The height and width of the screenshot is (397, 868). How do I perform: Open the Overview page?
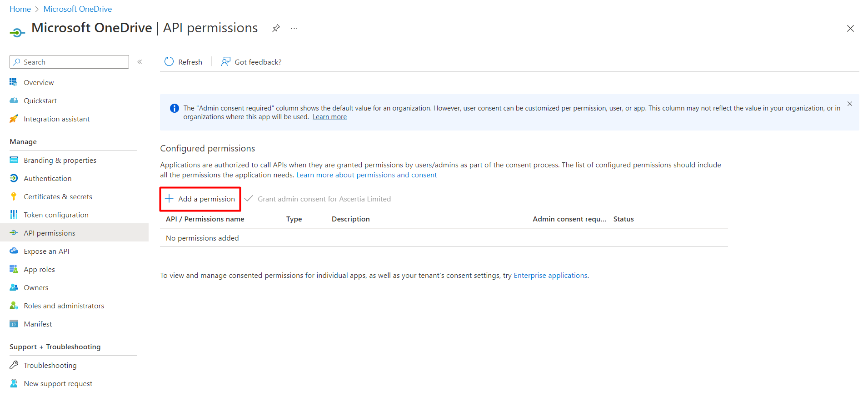pos(39,82)
